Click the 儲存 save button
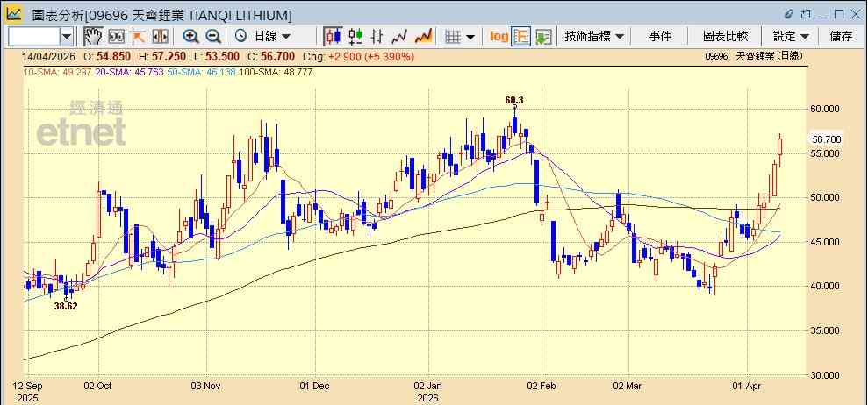 841,37
